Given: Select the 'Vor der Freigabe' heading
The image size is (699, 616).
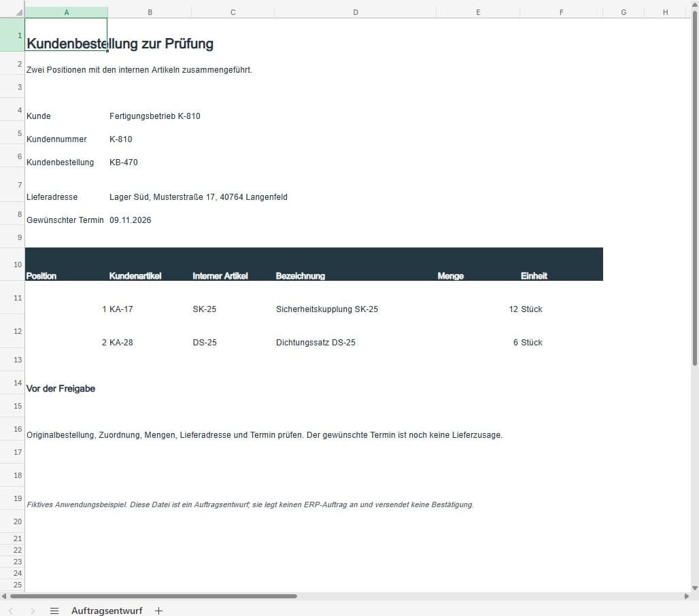Looking at the screenshot, I should point(61,389).
